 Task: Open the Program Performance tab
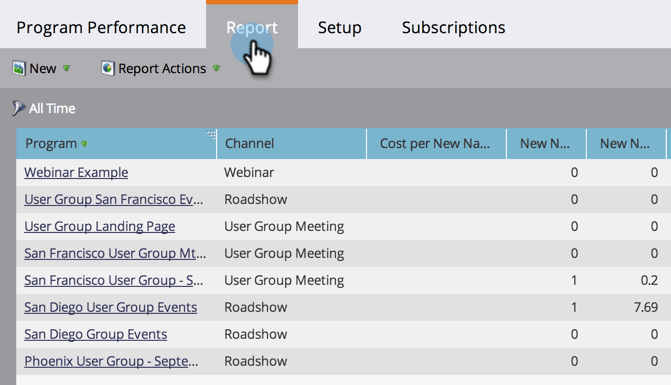click(x=101, y=27)
